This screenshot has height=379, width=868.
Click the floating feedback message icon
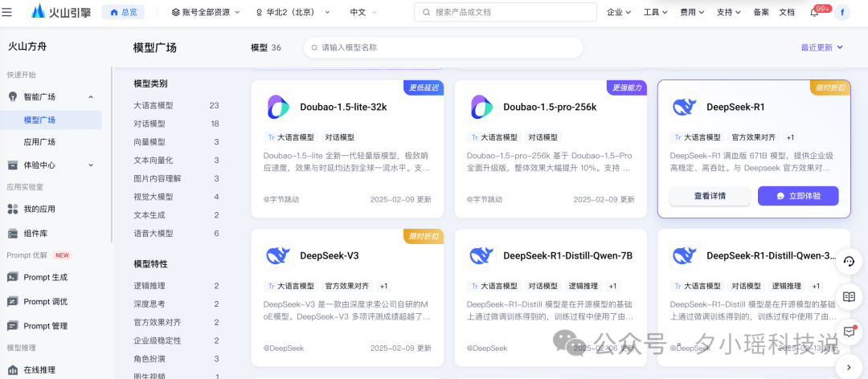coord(849,332)
